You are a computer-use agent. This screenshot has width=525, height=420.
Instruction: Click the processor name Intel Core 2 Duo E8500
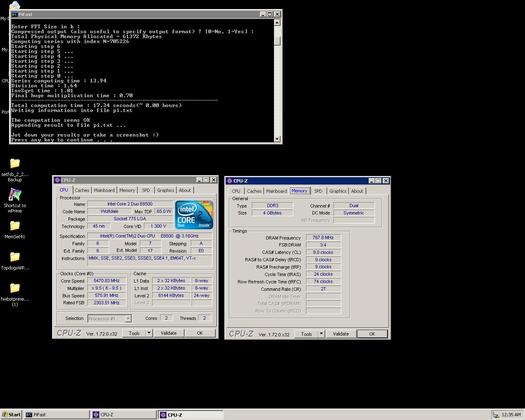[130, 204]
